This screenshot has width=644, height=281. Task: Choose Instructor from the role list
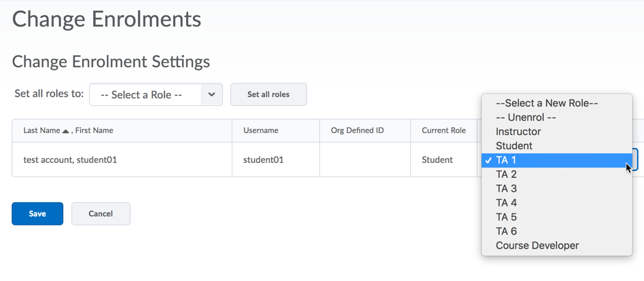tap(518, 132)
